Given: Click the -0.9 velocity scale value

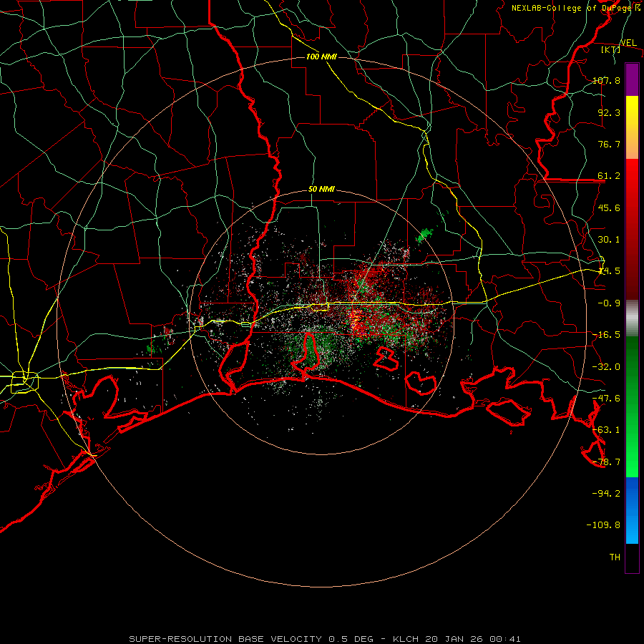Looking at the screenshot, I should (x=609, y=303).
